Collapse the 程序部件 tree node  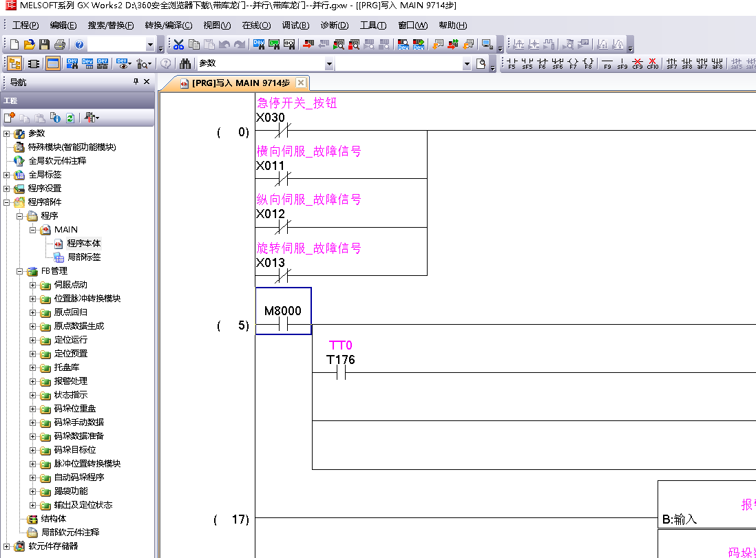click(7, 202)
